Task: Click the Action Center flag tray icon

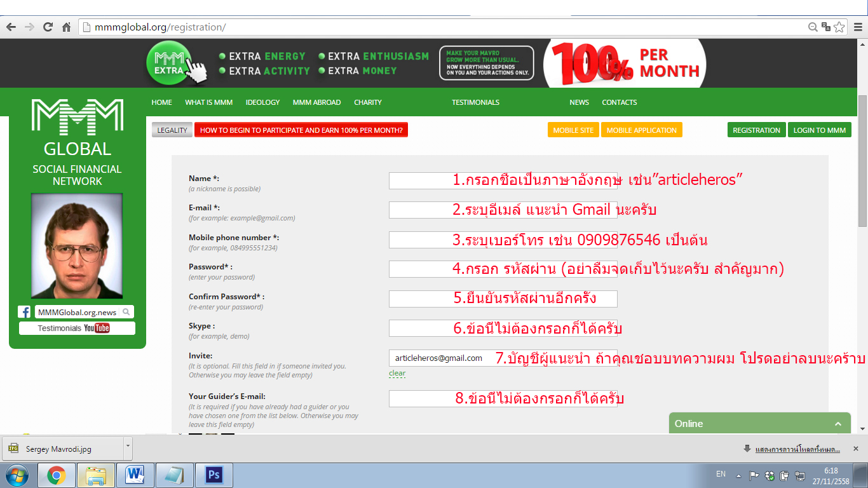Action: point(754,475)
